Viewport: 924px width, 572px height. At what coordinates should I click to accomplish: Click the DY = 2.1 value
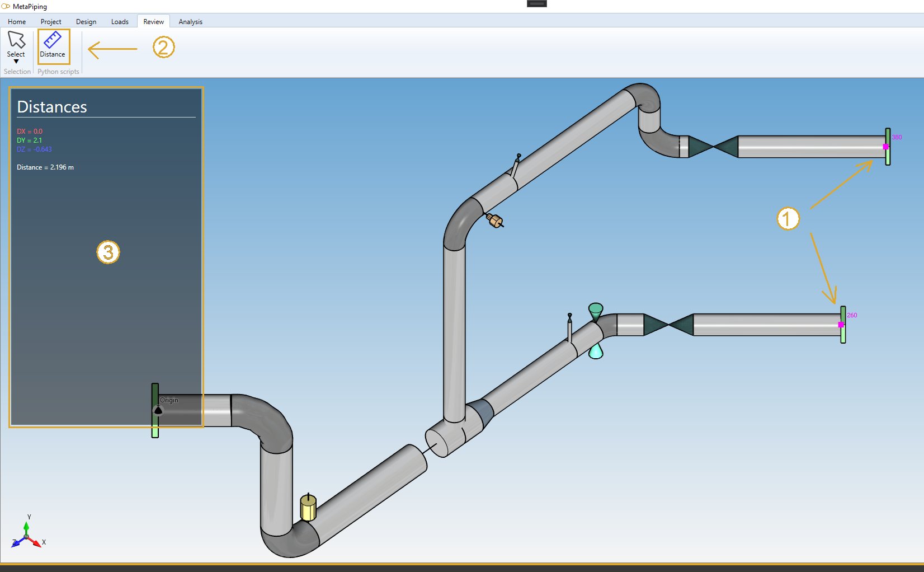[29, 140]
